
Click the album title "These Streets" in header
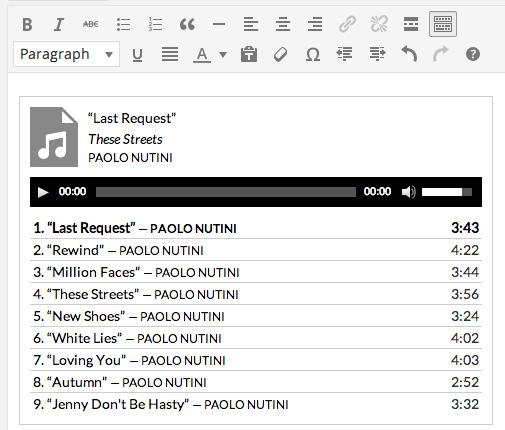pos(125,139)
